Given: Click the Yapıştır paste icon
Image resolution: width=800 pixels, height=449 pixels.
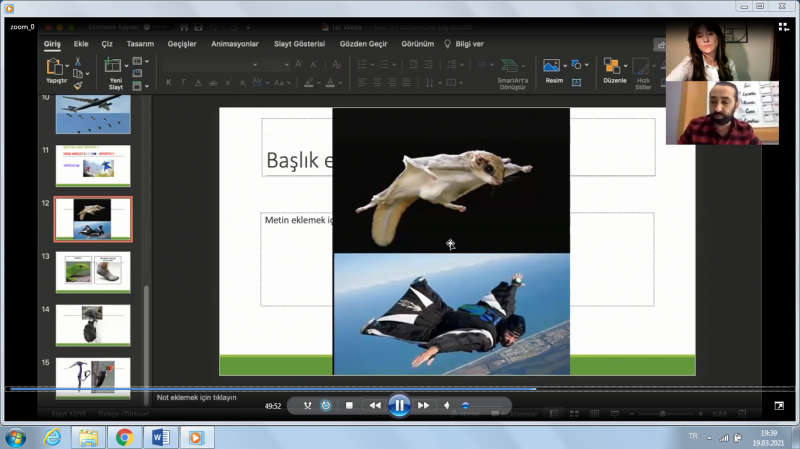Looking at the screenshot, I should (x=56, y=66).
